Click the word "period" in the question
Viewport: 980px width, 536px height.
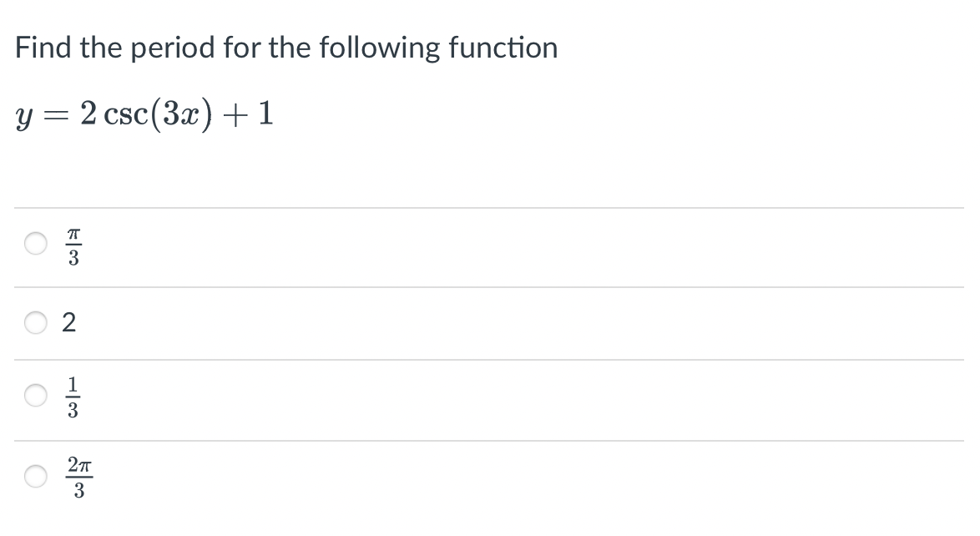(173, 48)
